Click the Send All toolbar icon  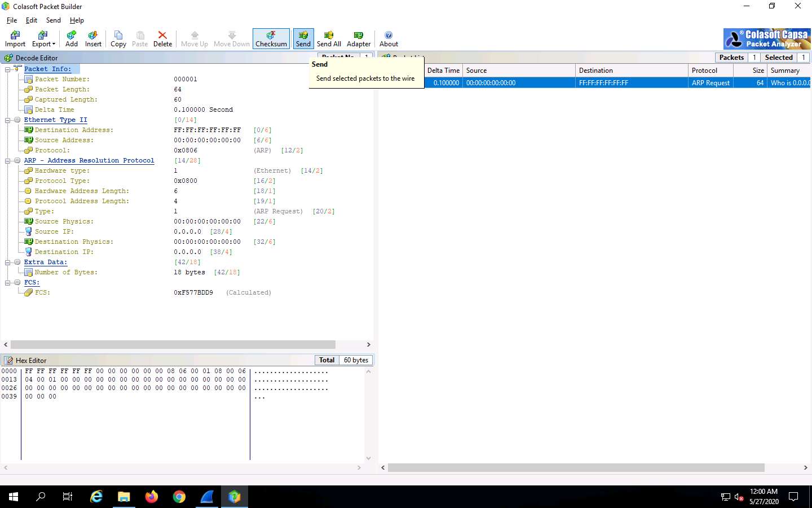coord(329,39)
